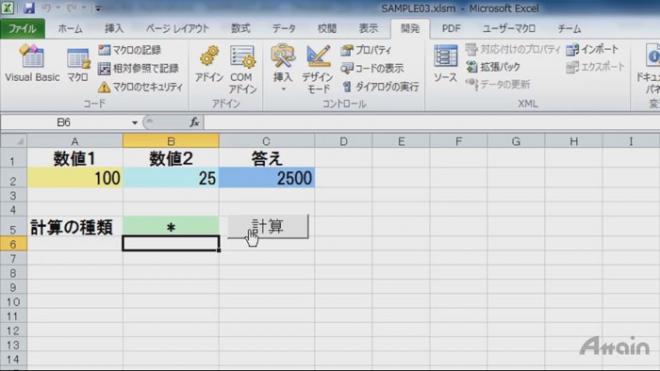Select cell with value 25

tap(171, 178)
